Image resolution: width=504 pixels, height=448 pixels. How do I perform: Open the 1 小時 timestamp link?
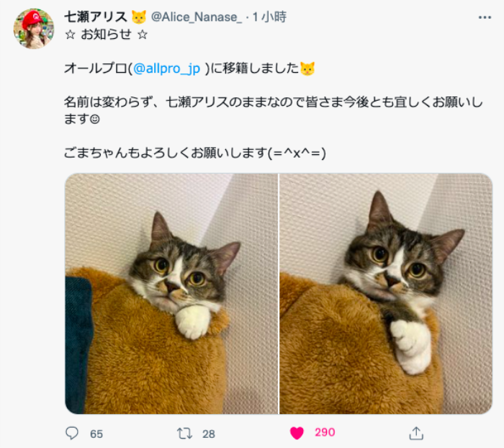pyautogui.click(x=269, y=17)
